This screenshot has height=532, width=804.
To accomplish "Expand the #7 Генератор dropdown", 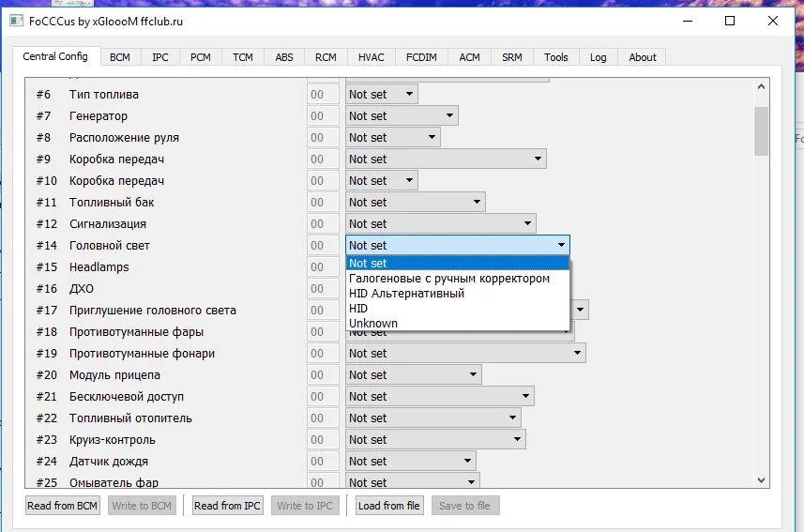I will click(402, 116).
